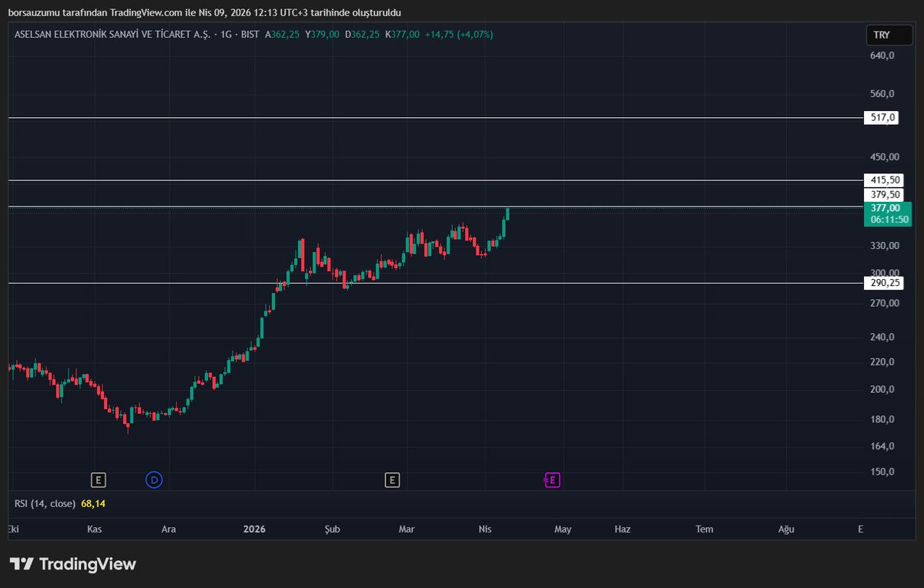Image resolution: width=924 pixels, height=588 pixels.
Task: Click the 450,00 price axis label
Action: click(x=885, y=157)
